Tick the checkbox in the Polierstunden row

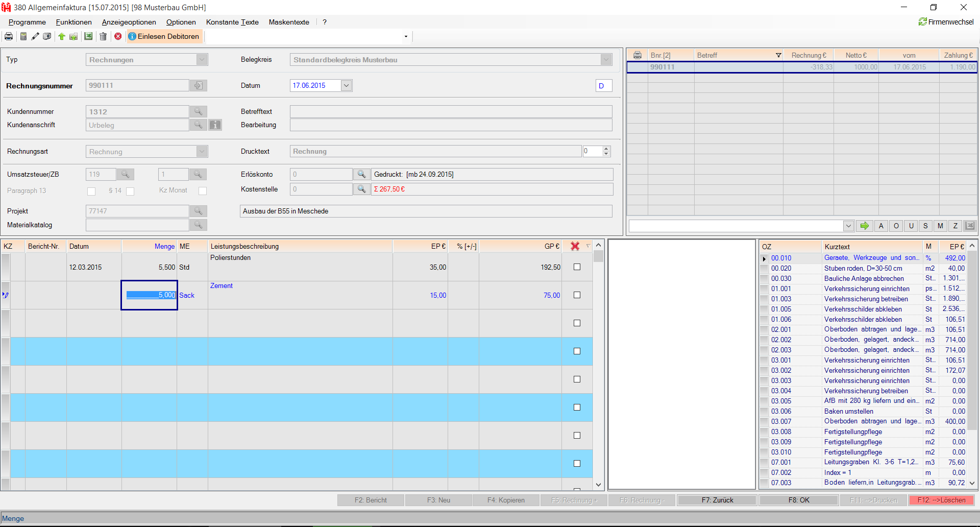(577, 267)
